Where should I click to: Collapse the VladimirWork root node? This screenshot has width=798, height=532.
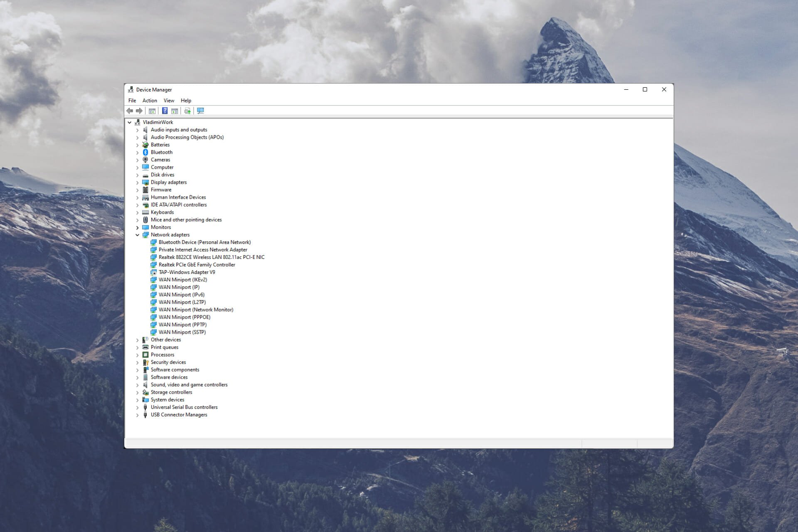coord(129,122)
